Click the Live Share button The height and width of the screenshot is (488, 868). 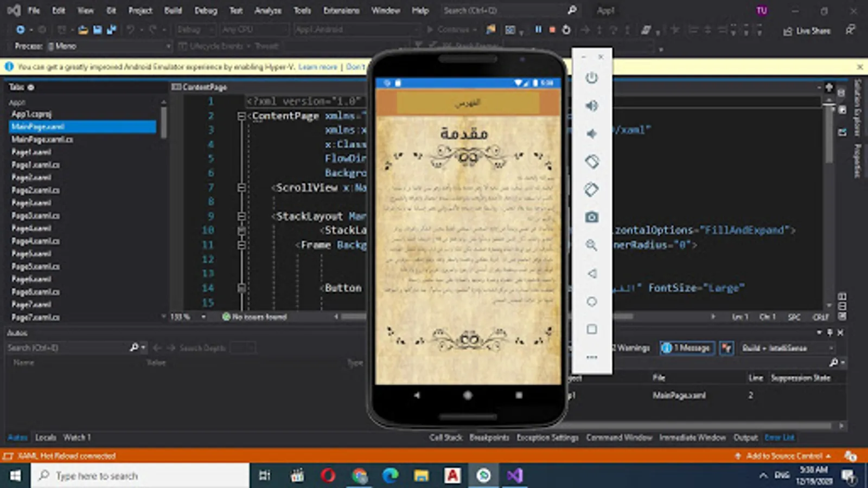coord(807,31)
